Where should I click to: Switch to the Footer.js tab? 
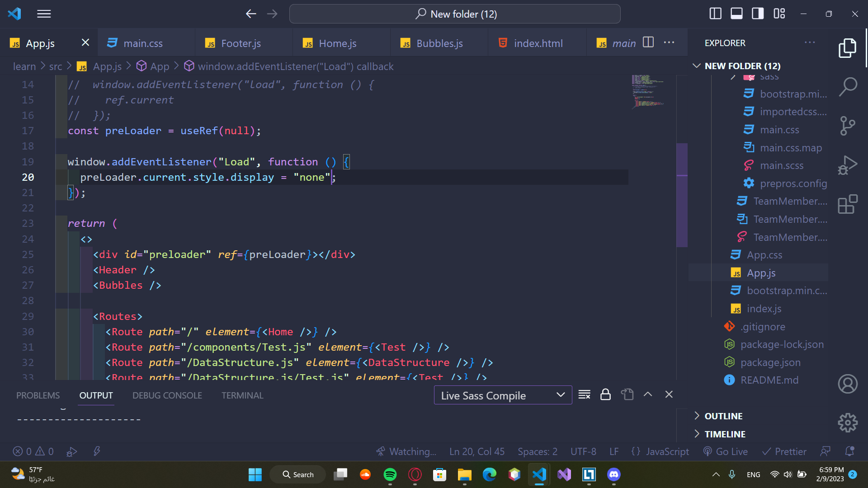tap(241, 43)
